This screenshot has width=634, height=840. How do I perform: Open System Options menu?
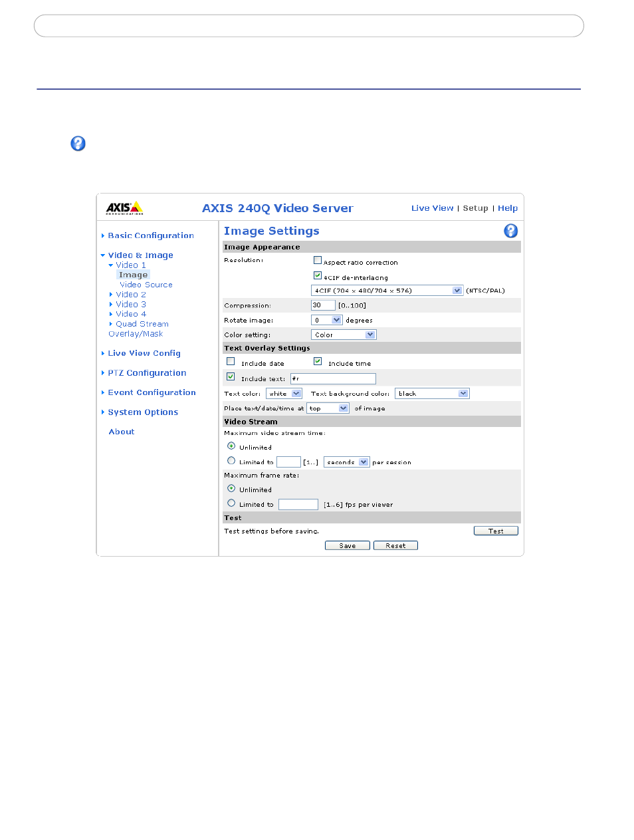point(143,412)
